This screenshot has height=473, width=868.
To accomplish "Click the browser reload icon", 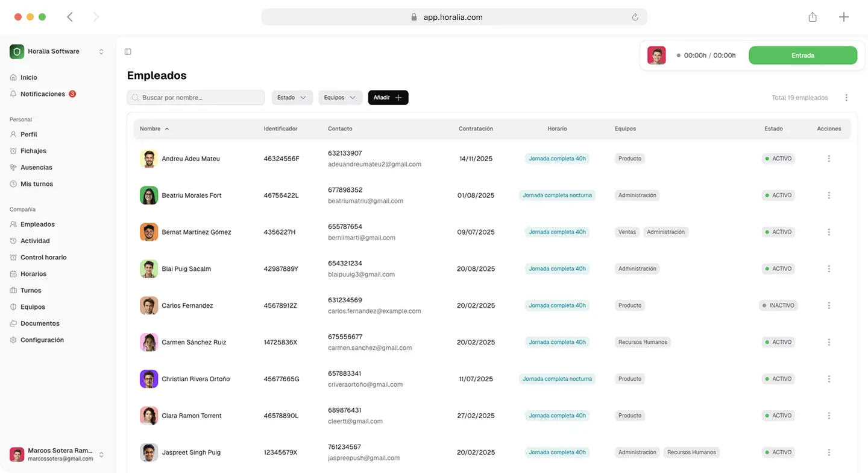I will click(635, 17).
